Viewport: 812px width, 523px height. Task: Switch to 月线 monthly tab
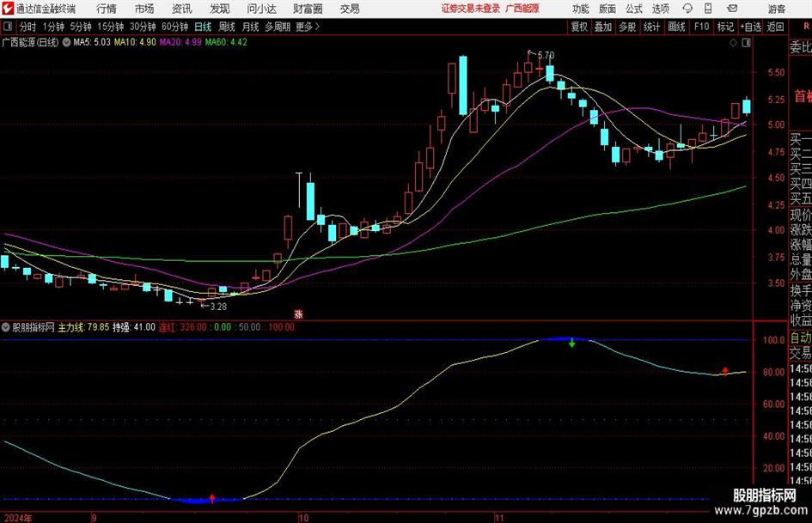(x=250, y=27)
